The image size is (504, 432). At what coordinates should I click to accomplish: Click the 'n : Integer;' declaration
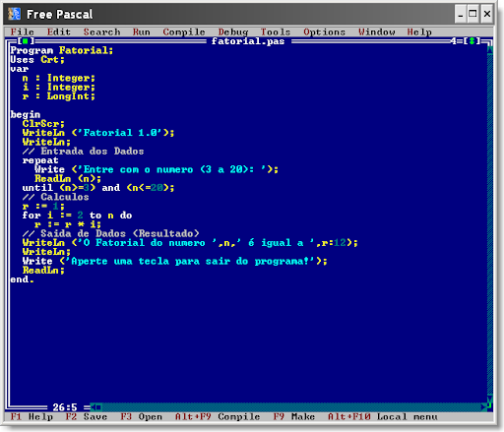click(x=59, y=78)
